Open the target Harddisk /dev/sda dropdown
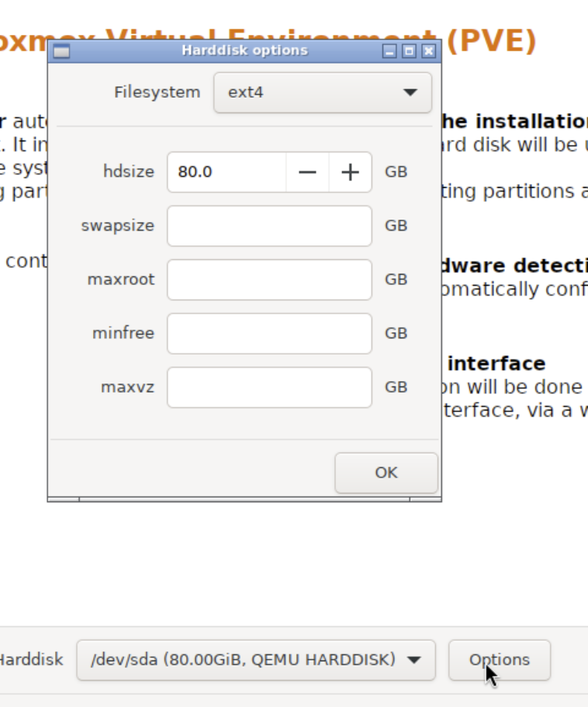Viewport: 588px width, 707px height. [x=256, y=660]
